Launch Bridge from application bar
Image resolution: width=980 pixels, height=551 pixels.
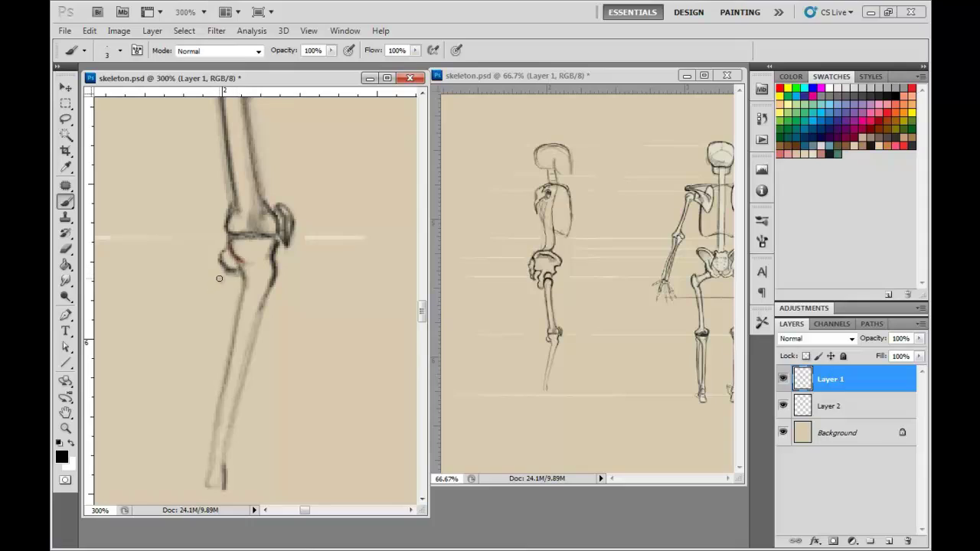(x=97, y=12)
